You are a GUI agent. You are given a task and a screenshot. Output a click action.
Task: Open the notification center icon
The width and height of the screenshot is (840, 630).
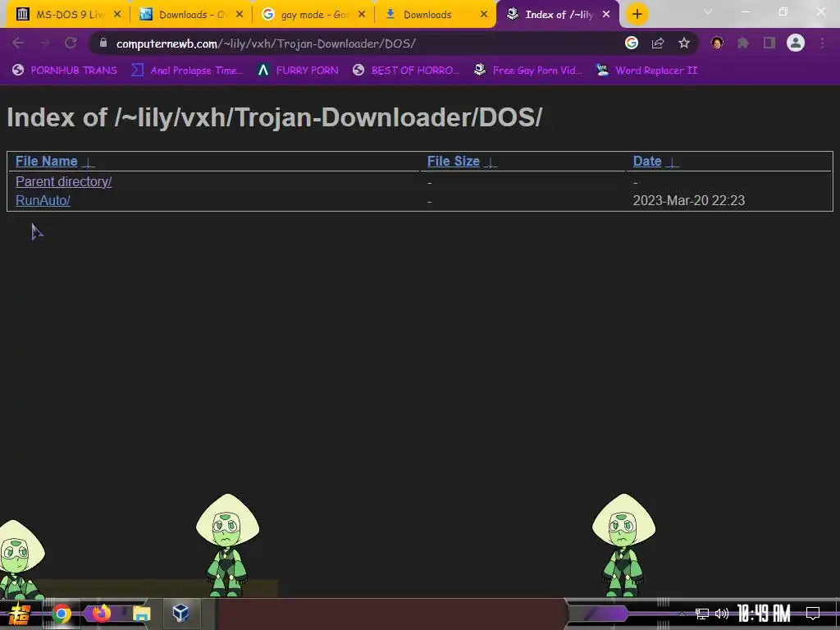pos(813,614)
